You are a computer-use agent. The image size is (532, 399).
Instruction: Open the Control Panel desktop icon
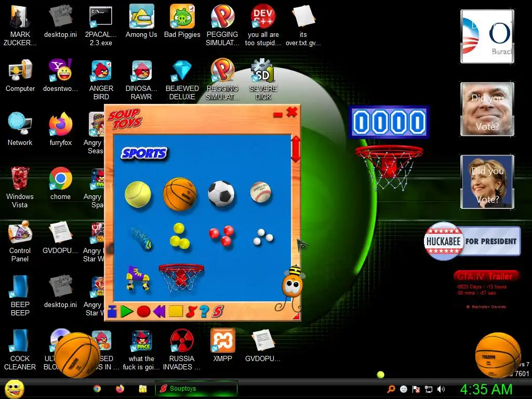[20, 241]
